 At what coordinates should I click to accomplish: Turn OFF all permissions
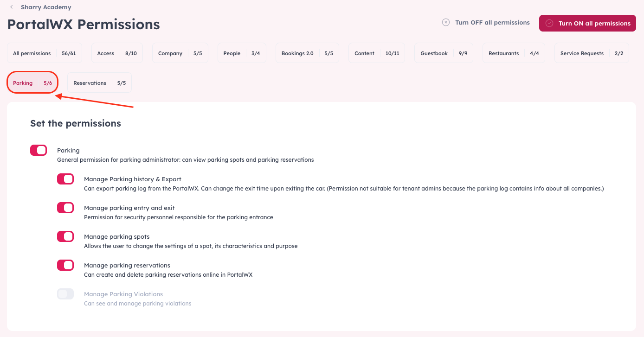pos(486,22)
